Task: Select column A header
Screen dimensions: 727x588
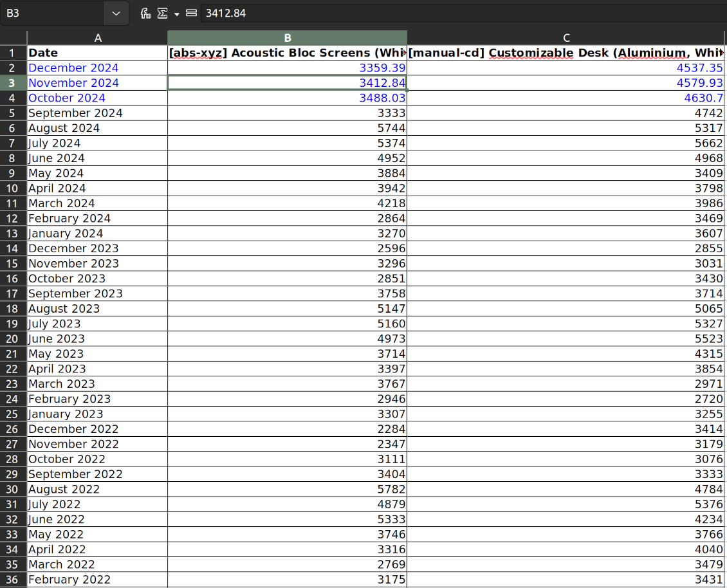Action: [97, 37]
